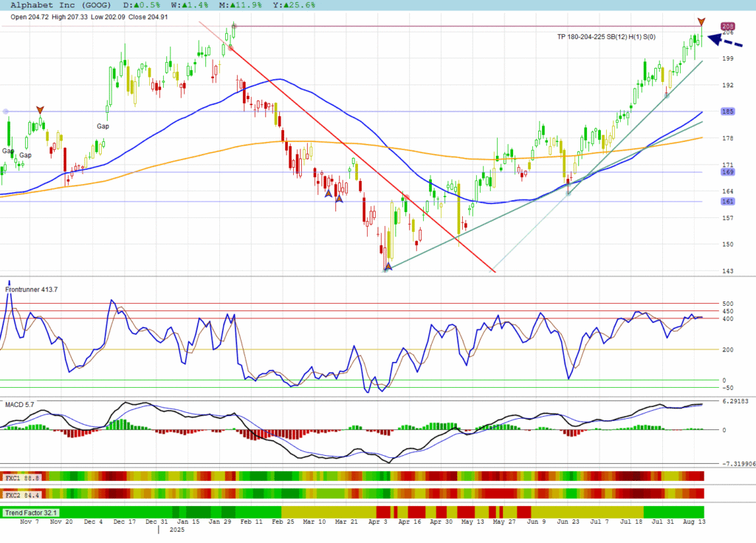This screenshot has width=756, height=543.
Task: Select the 161 support level price tag
Action: tap(727, 201)
